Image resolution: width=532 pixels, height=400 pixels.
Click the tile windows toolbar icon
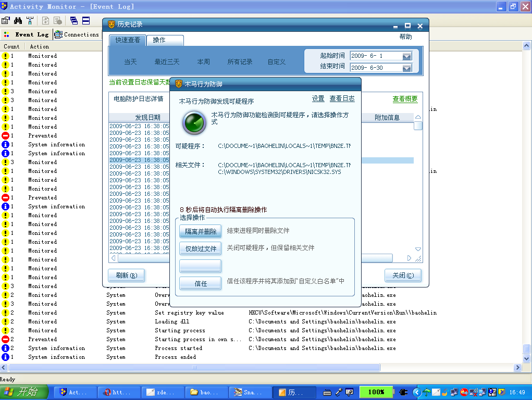(x=86, y=21)
